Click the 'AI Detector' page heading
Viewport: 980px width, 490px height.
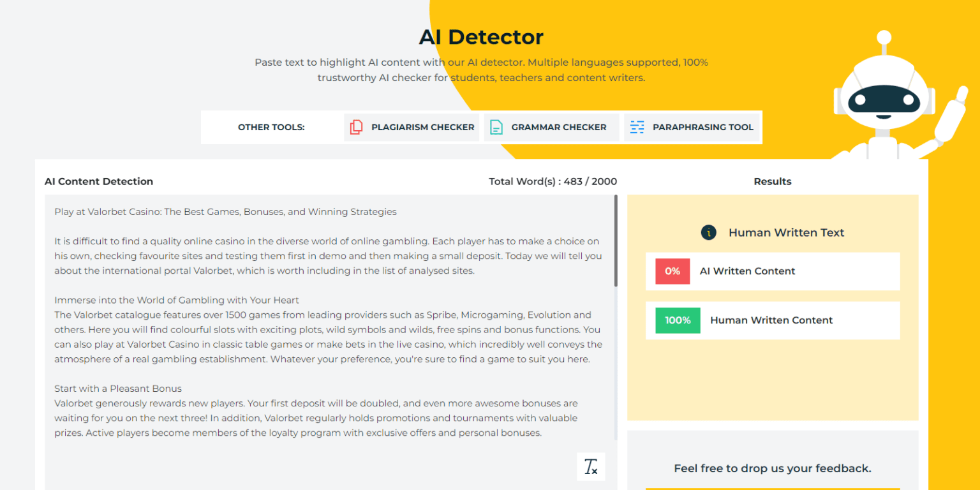(481, 37)
